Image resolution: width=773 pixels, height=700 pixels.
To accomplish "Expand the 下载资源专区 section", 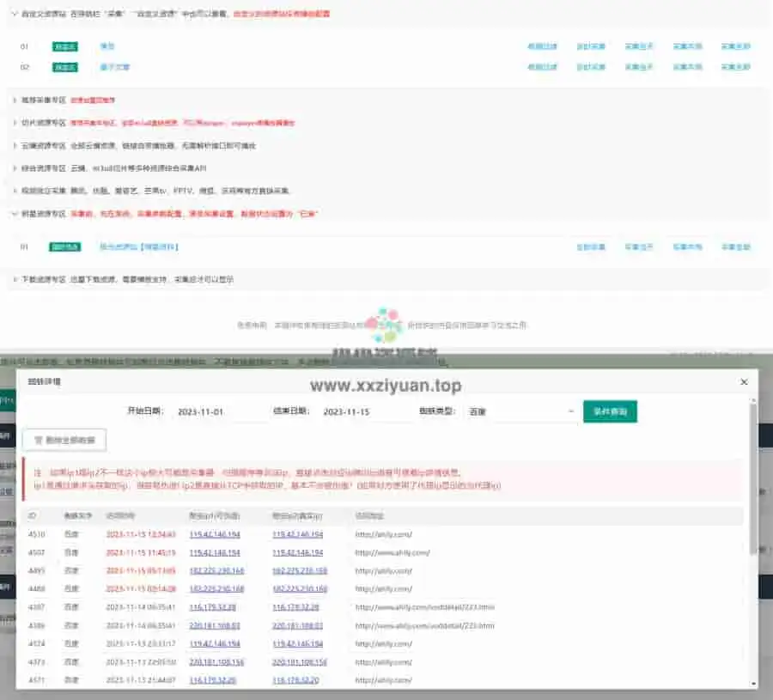I will click(14, 279).
